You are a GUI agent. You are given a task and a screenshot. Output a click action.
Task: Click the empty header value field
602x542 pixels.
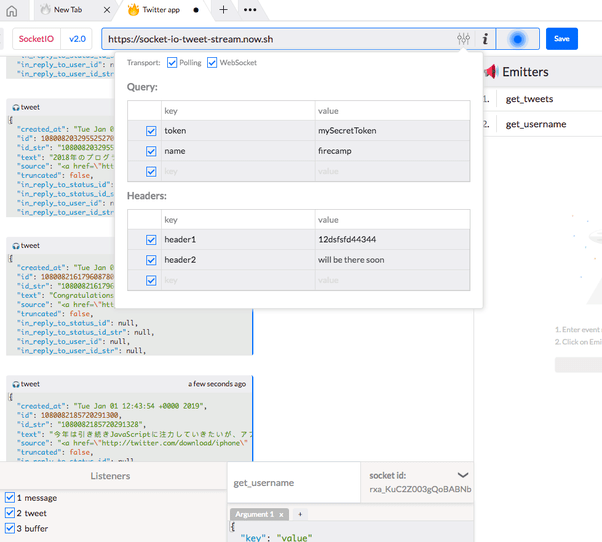click(x=392, y=281)
